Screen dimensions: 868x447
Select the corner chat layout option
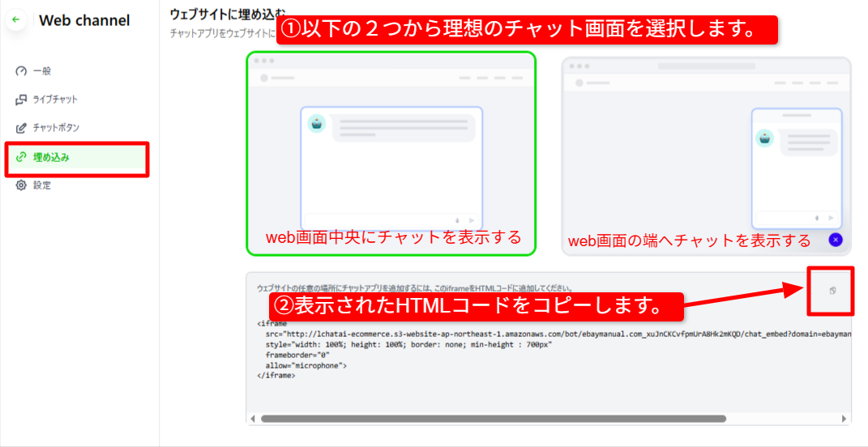(706, 155)
